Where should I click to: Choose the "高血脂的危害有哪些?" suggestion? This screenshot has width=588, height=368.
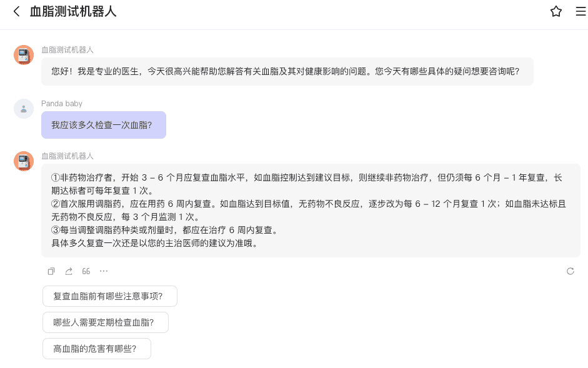pos(96,349)
